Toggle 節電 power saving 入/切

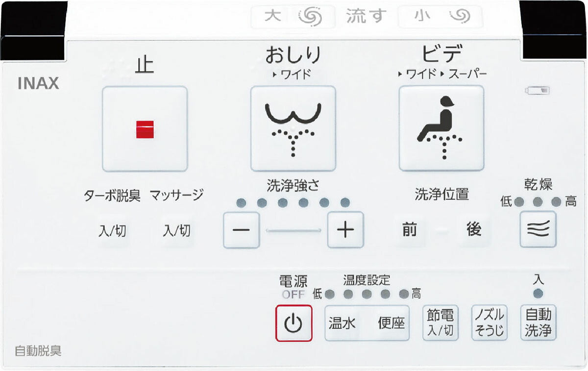(x=440, y=322)
